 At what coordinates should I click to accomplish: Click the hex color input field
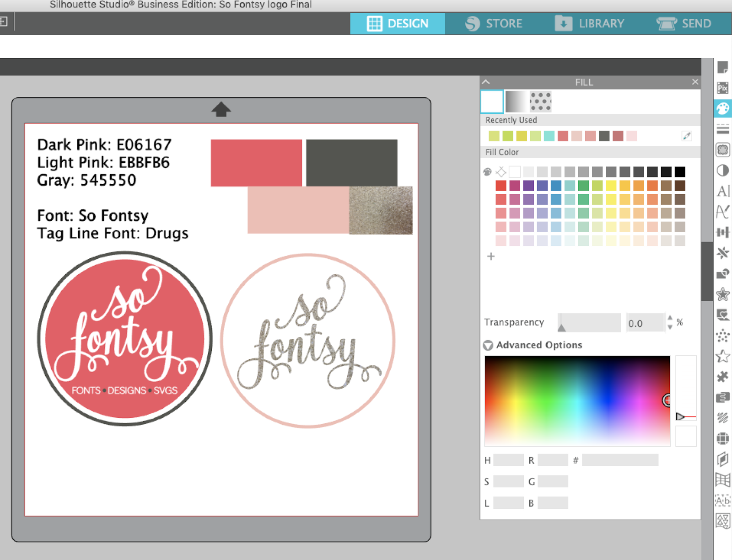click(x=620, y=460)
